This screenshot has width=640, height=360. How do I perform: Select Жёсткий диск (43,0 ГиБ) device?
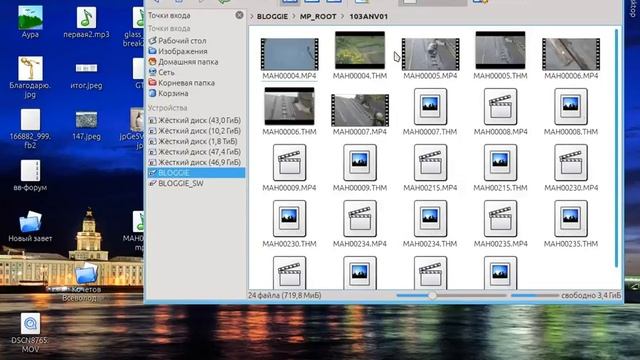coord(196,120)
